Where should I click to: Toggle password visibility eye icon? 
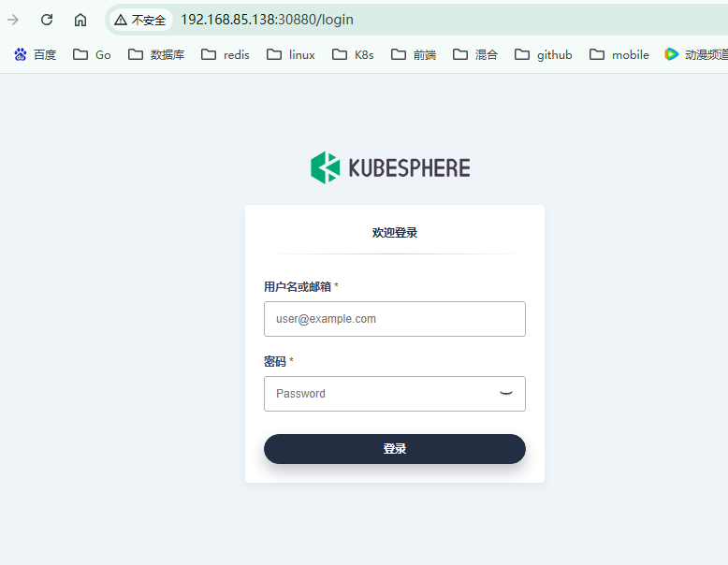[x=505, y=394]
